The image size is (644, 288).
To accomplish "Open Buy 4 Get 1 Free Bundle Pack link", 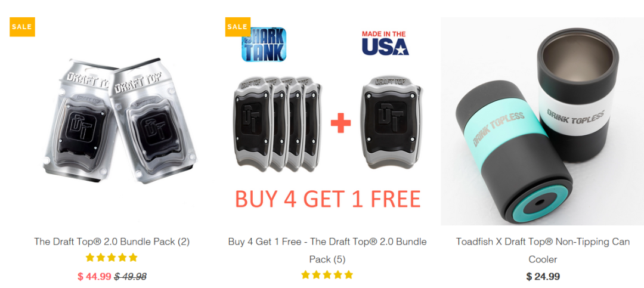I will pyautogui.click(x=327, y=250).
